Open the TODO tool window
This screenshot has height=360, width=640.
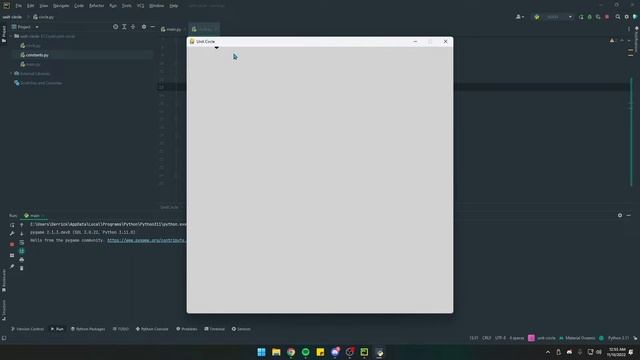pos(121,329)
